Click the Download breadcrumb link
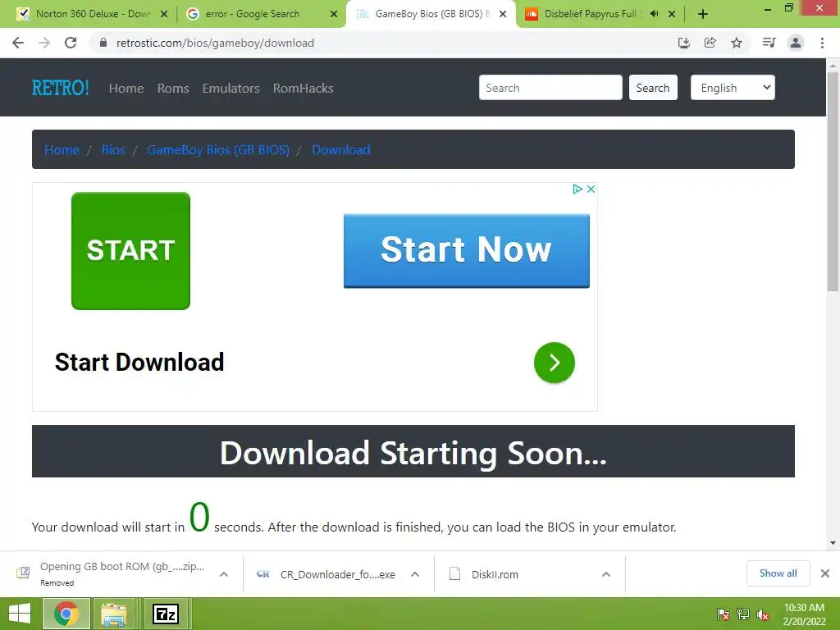 click(x=340, y=150)
